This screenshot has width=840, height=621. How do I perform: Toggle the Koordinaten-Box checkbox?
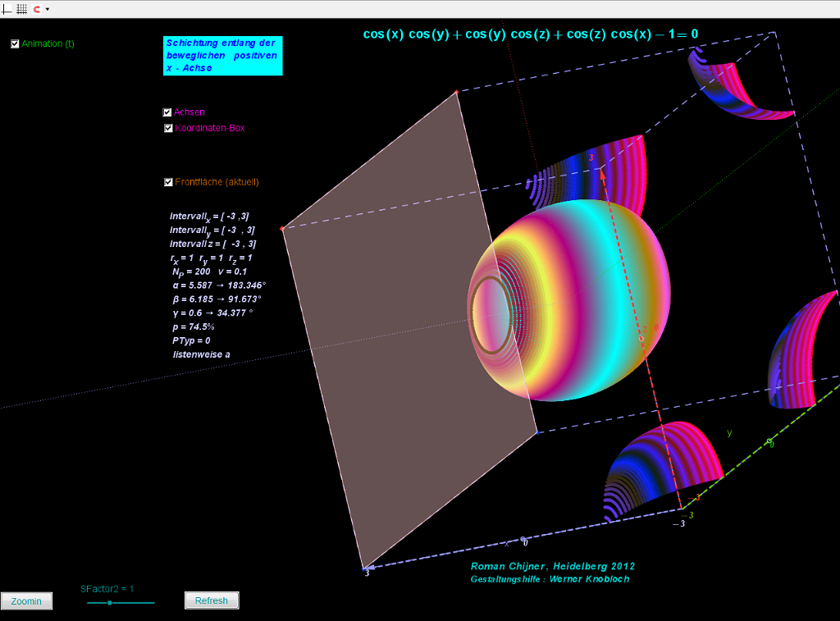coord(168,128)
